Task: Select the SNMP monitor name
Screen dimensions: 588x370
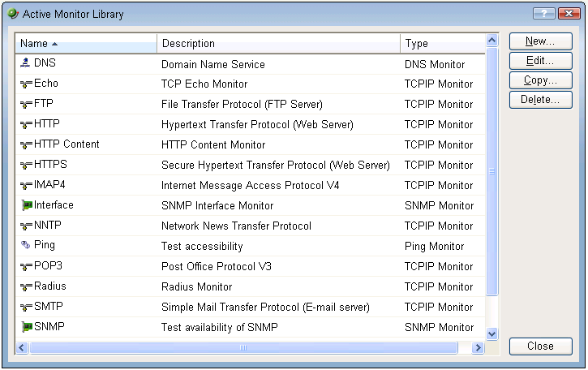Action: tap(49, 326)
